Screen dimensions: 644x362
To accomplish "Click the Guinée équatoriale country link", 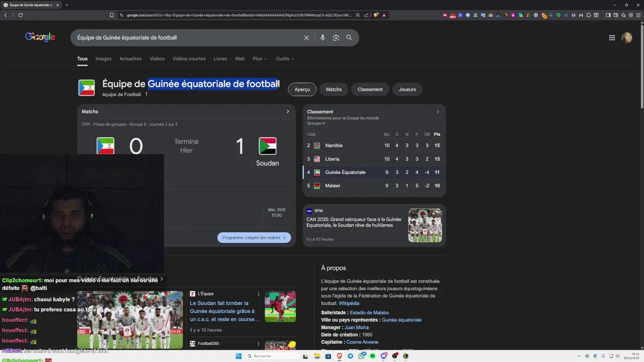I will coord(401,320).
